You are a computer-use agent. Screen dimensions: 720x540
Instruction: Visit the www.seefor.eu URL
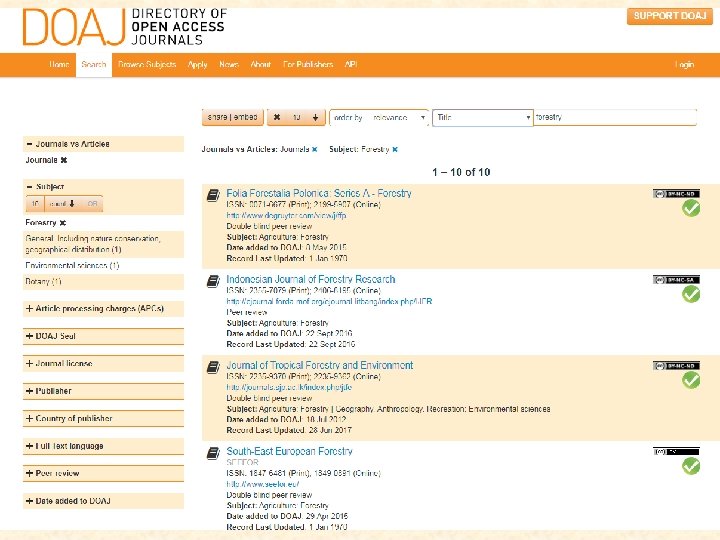pyautogui.click(x=263, y=484)
